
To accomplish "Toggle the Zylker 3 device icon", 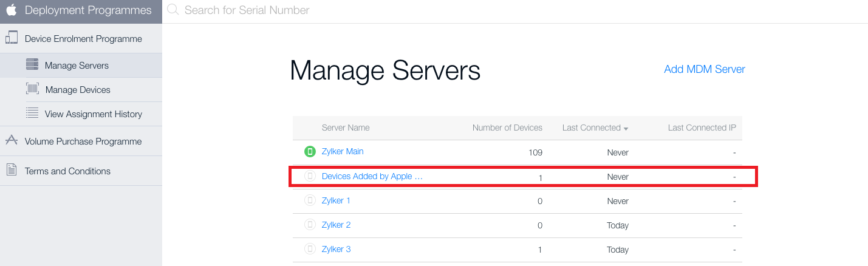I will [310, 249].
